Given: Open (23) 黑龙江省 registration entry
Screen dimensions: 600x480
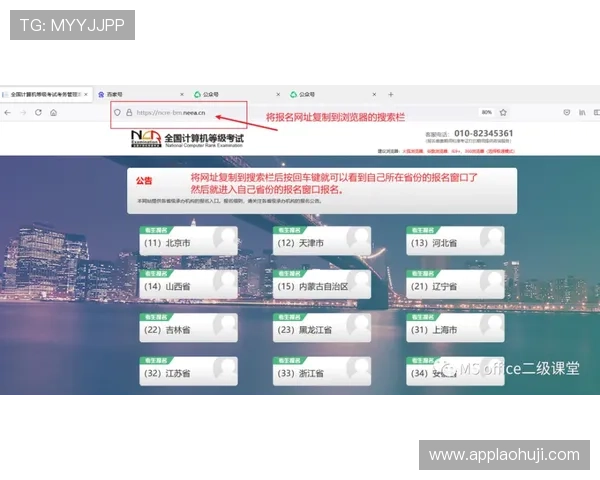Looking at the screenshot, I should click(322, 328).
